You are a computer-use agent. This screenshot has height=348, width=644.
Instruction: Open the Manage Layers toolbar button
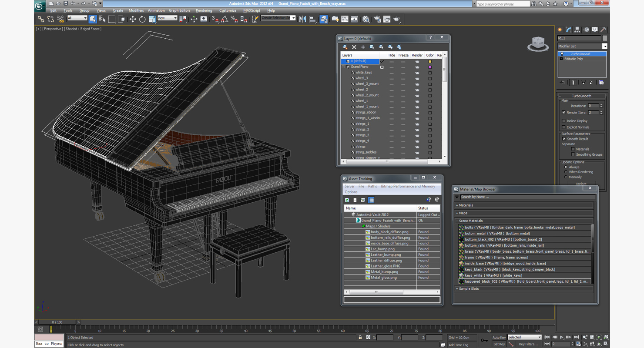[324, 19]
